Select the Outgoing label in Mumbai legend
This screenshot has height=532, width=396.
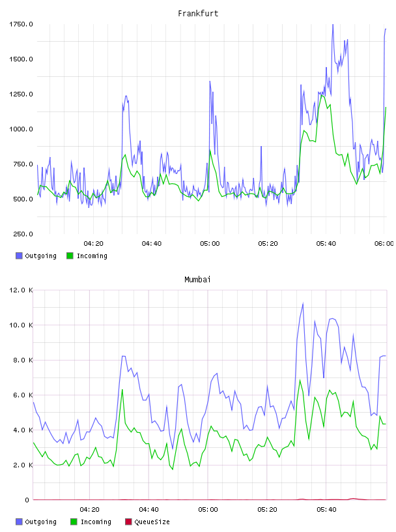pyautogui.click(x=40, y=522)
